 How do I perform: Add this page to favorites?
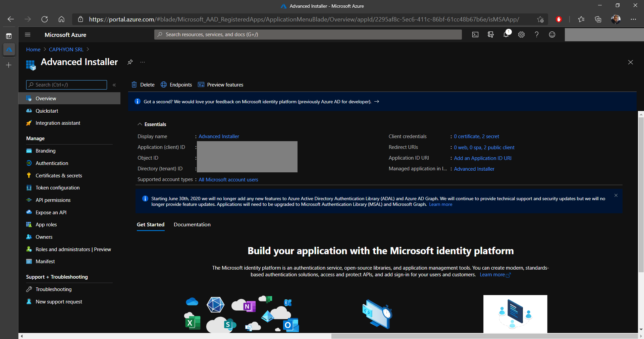540,19
